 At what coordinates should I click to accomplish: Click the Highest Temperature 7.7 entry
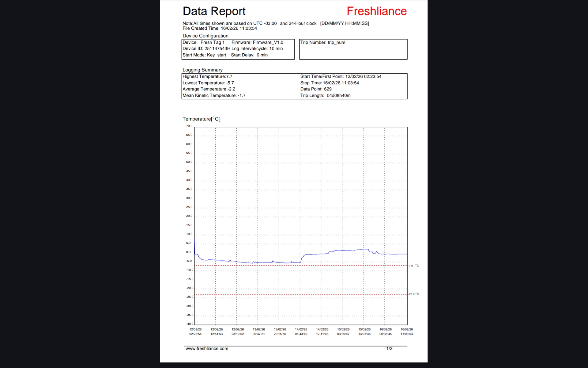point(207,76)
